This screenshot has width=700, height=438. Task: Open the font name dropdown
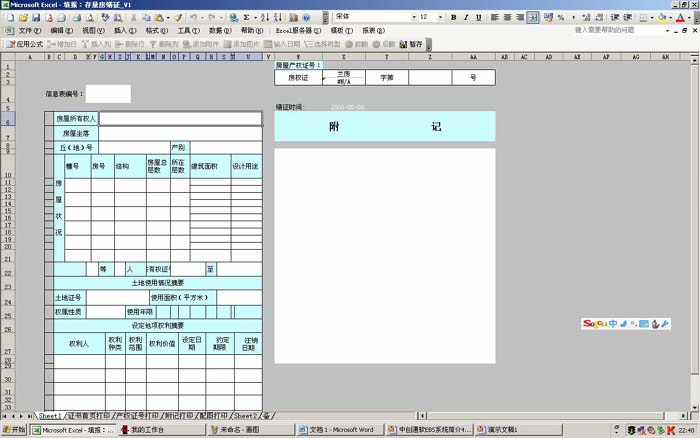tap(412, 18)
